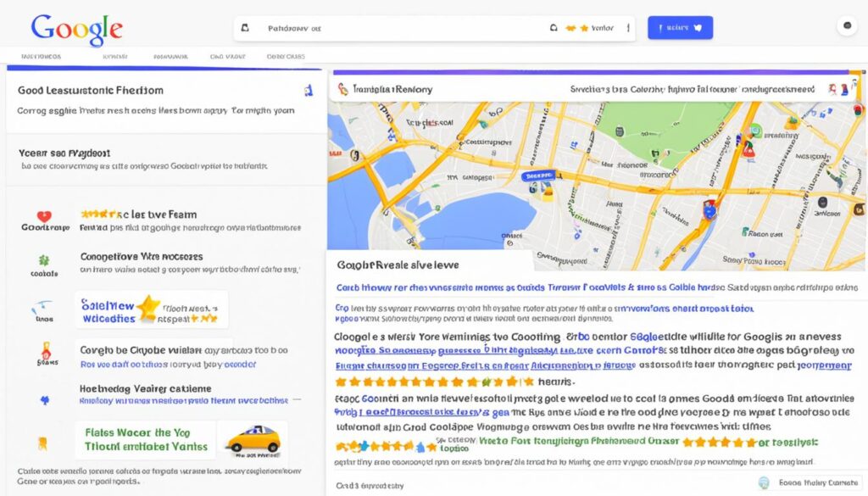
Task: Click the blue button in the top right
Action: coord(681,27)
